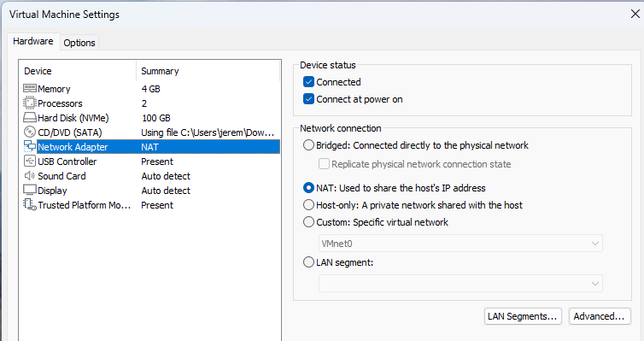644x341 pixels.
Task: Click the Hard Disk (NVMe) drive icon
Action: coord(30,117)
